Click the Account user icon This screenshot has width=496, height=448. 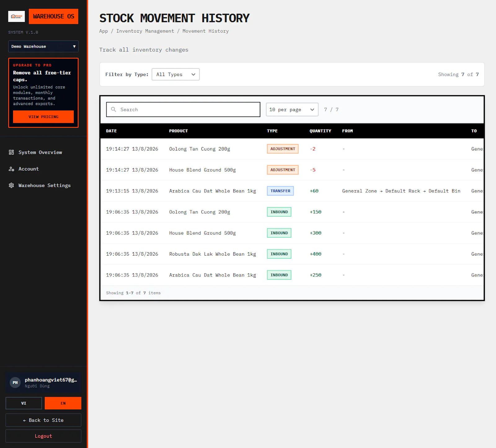[11, 169]
